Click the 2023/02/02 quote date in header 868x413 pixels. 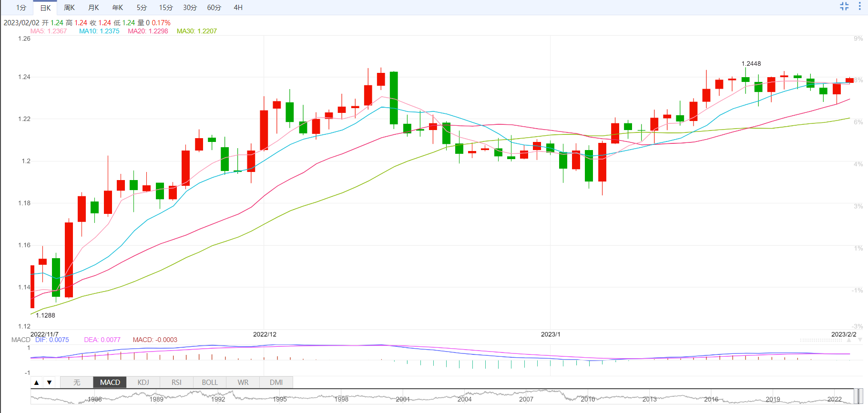[21, 22]
